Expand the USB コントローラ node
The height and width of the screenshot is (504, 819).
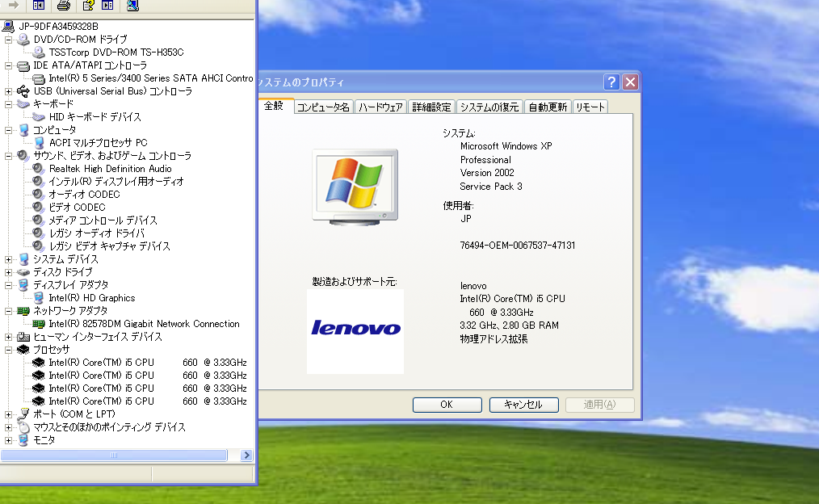pos(8,91)
